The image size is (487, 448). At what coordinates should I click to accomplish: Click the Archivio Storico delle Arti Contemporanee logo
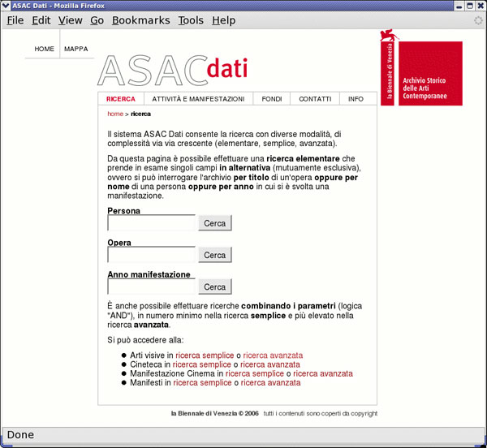click(x=430, y=74)
